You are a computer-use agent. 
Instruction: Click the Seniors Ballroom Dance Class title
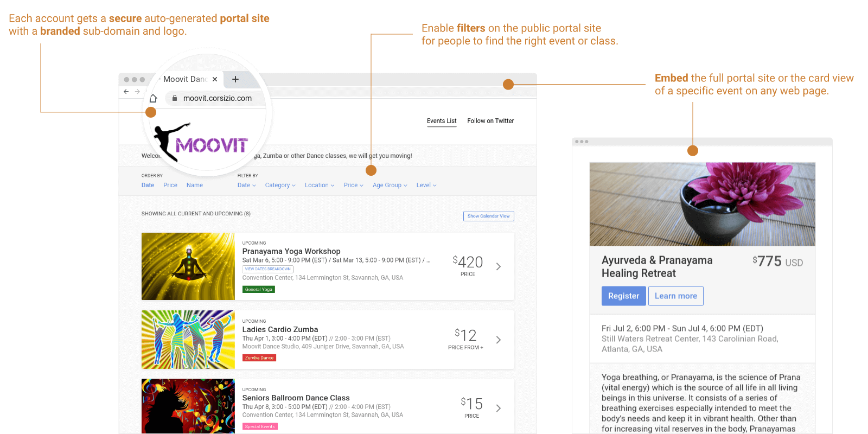point(296,398)
